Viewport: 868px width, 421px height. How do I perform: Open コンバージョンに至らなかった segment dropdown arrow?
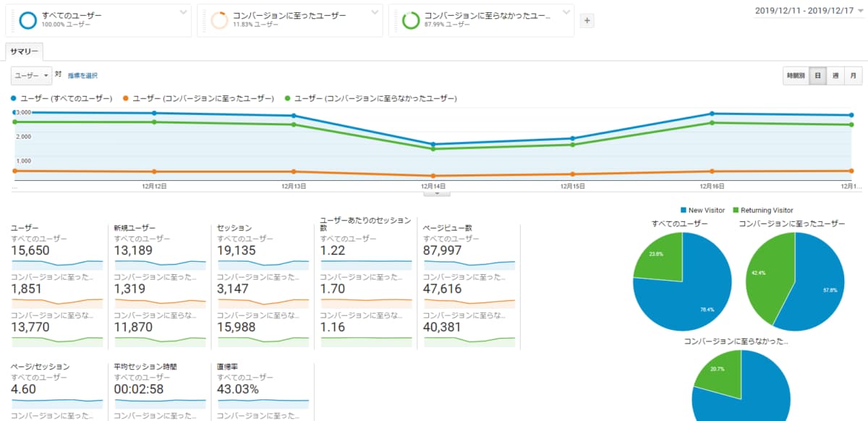(566, 12)
